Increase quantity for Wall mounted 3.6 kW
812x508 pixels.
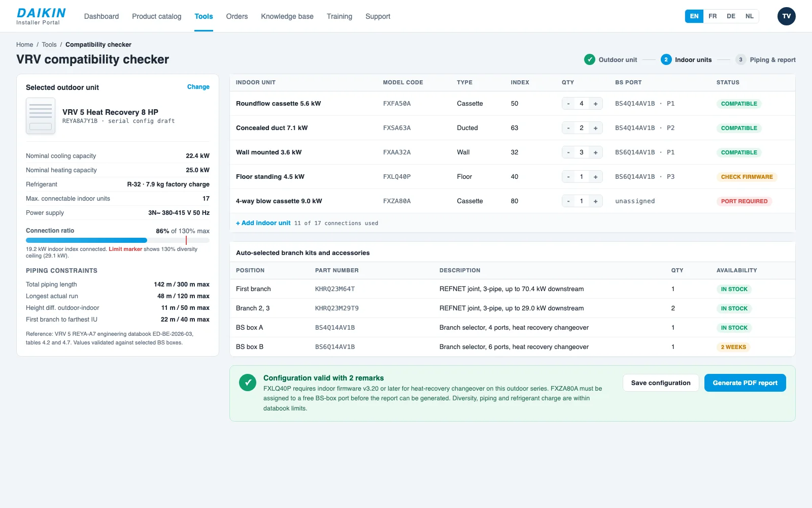point(595,152)
